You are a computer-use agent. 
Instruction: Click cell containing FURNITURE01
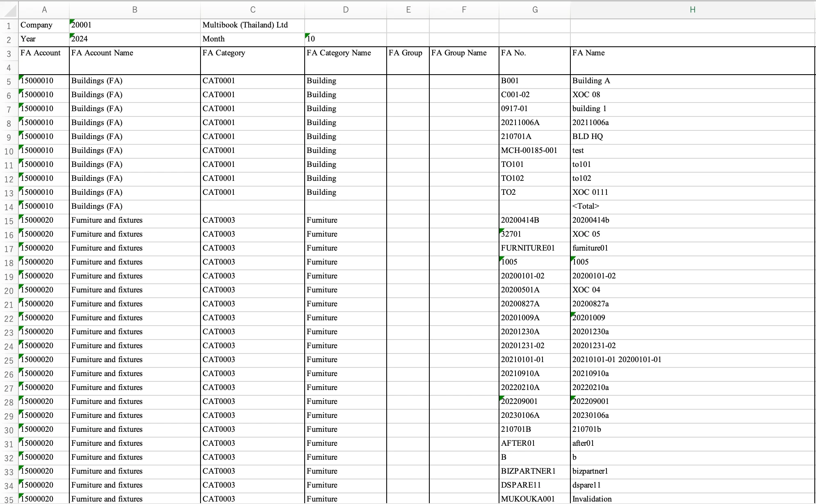[534, 248]
